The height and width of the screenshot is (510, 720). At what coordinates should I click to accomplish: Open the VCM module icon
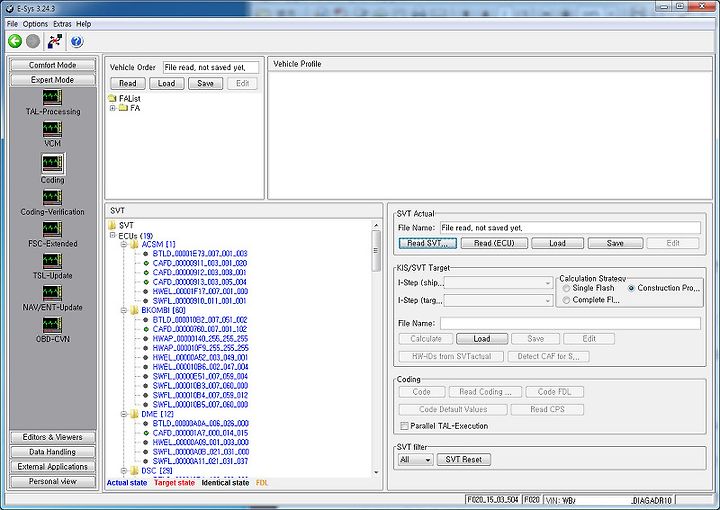click(x=52, y=129)
